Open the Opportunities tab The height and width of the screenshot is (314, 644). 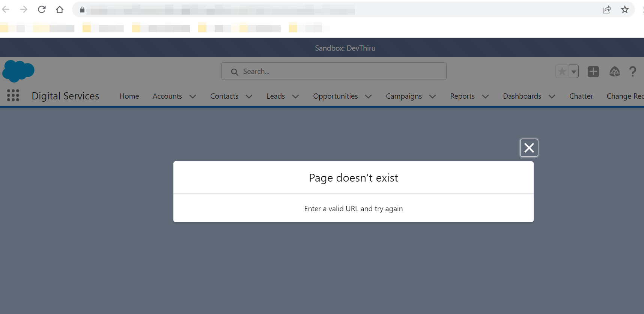click(x=336, y=96)
